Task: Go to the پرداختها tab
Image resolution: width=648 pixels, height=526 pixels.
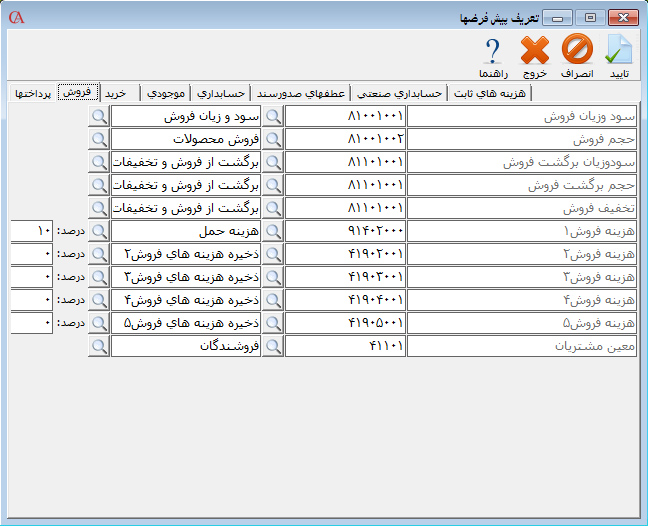Action: pos(32,93)
